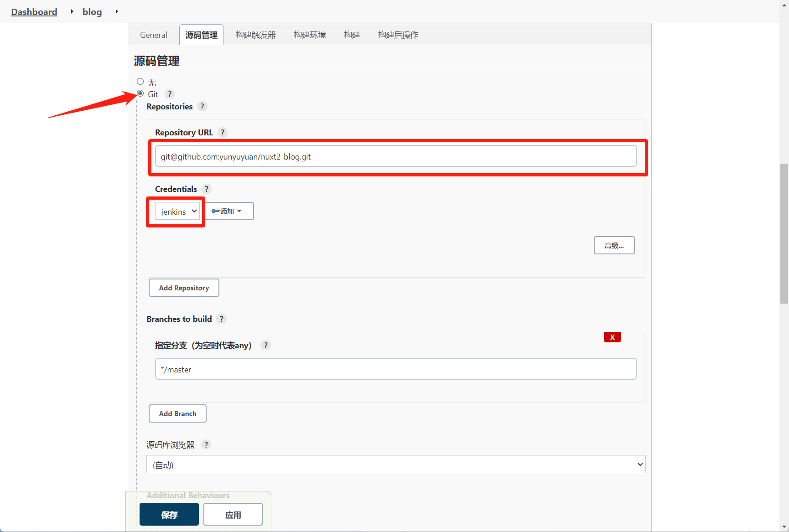
Task: Delete branch with red X button
Action: pos(612,337)
